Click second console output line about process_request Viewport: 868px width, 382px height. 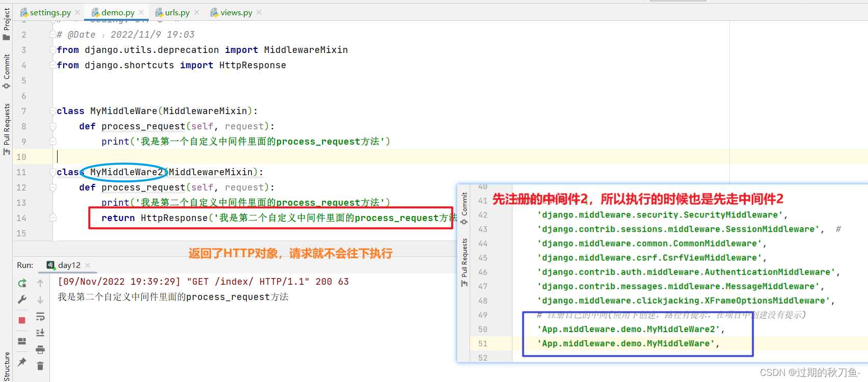coord(173,297)
